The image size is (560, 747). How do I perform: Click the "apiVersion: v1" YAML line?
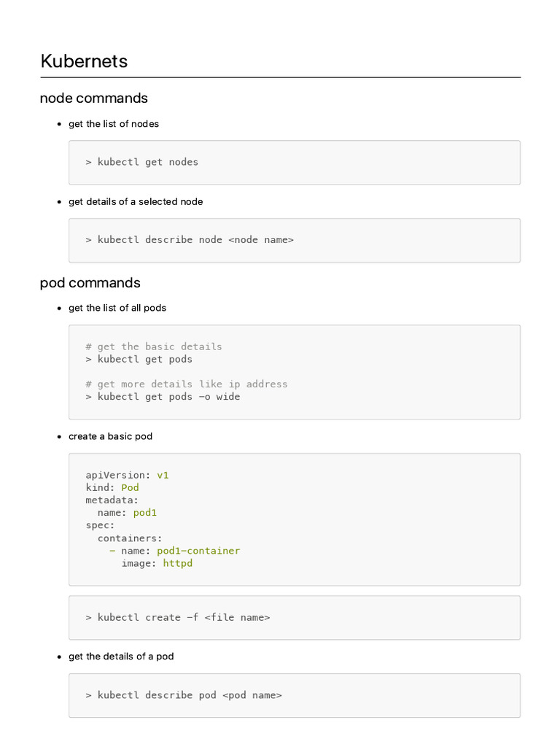[127, 475]
